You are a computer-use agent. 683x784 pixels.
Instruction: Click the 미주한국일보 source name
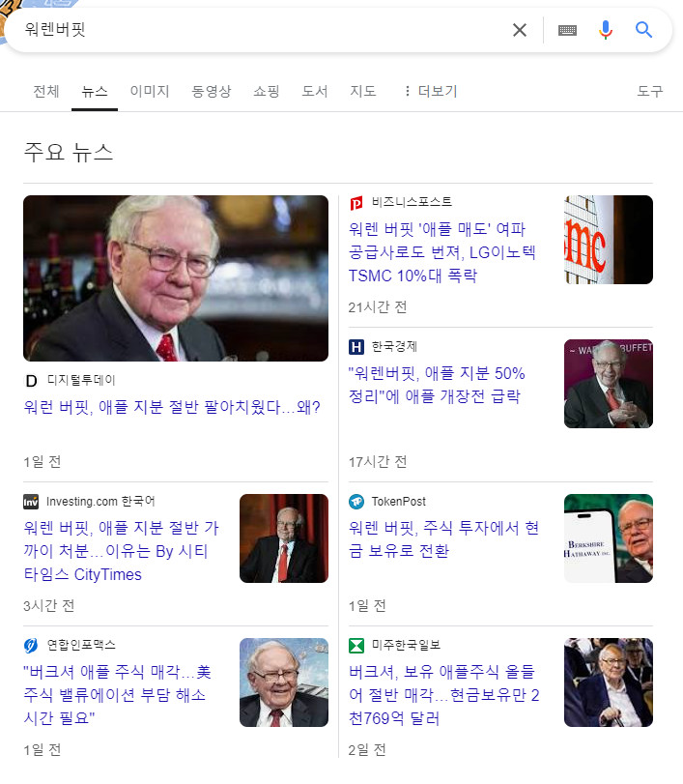[406, 645]
